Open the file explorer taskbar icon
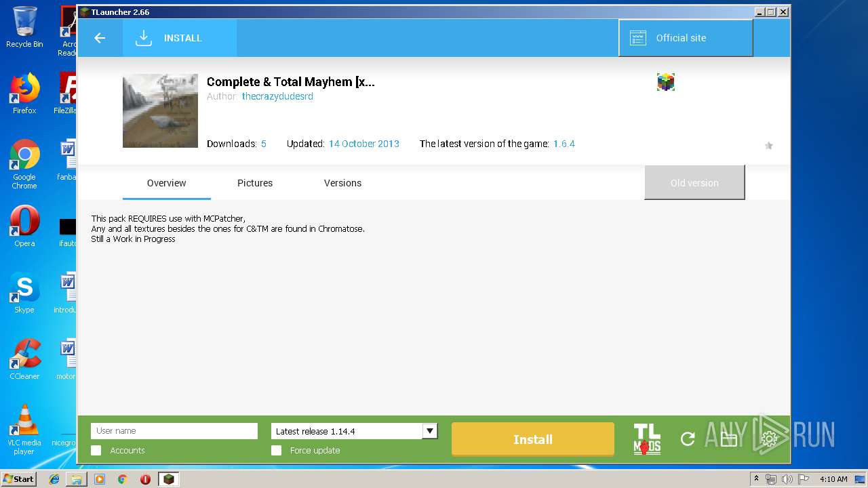 (77, 479)
